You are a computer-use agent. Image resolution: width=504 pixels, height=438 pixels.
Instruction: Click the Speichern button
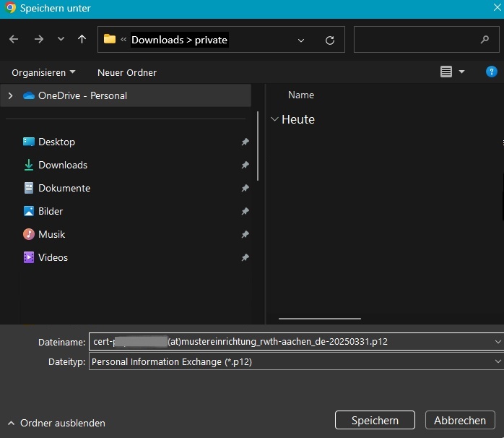(x=375, y=421)
